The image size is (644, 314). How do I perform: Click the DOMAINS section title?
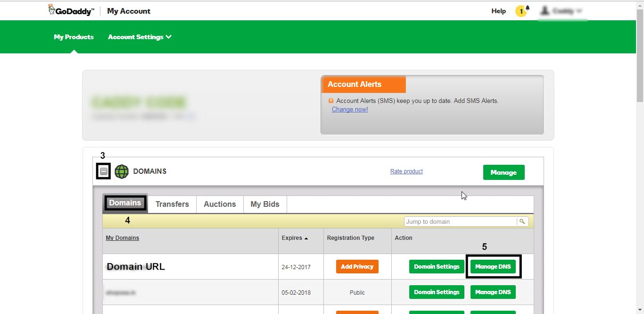click(150, 171)
